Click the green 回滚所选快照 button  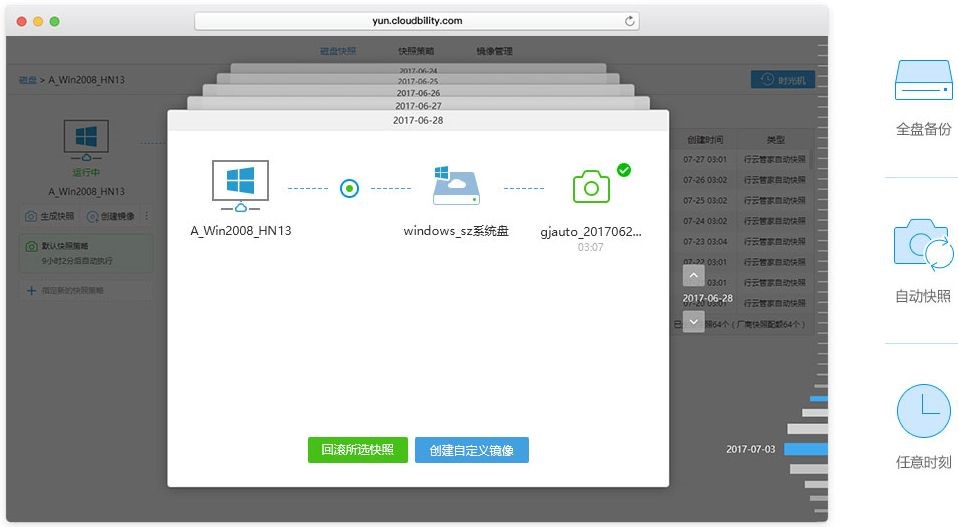[x=357, y=450]
